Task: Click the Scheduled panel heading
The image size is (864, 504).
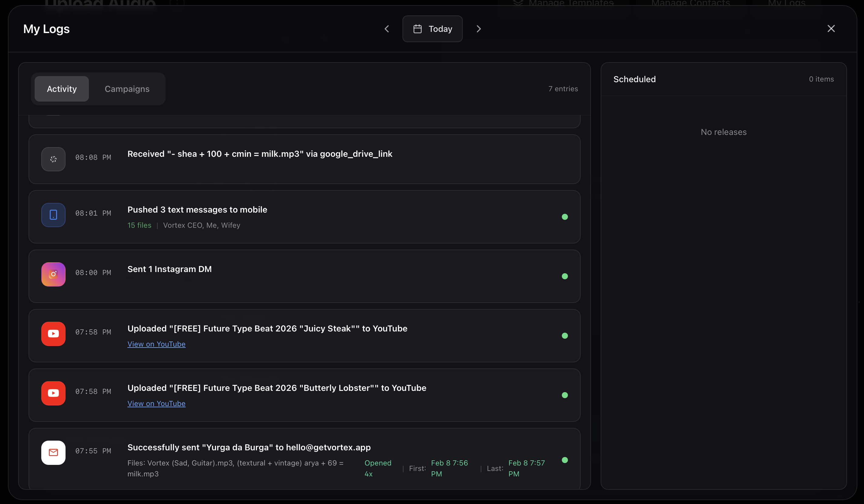Action: click(634, 79)
